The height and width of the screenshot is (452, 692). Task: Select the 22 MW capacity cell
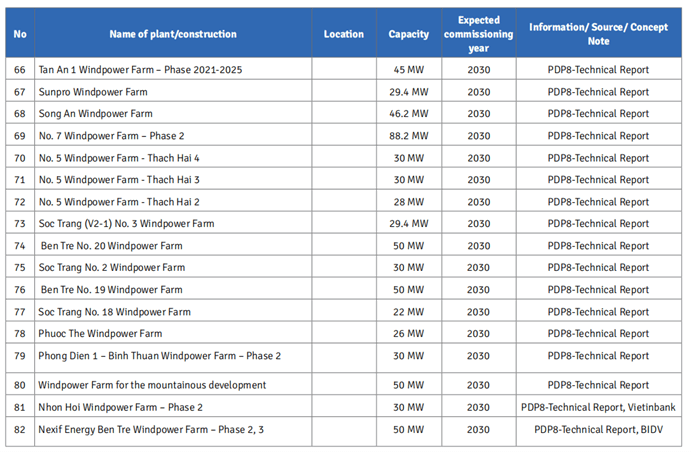tap(408, 312)
